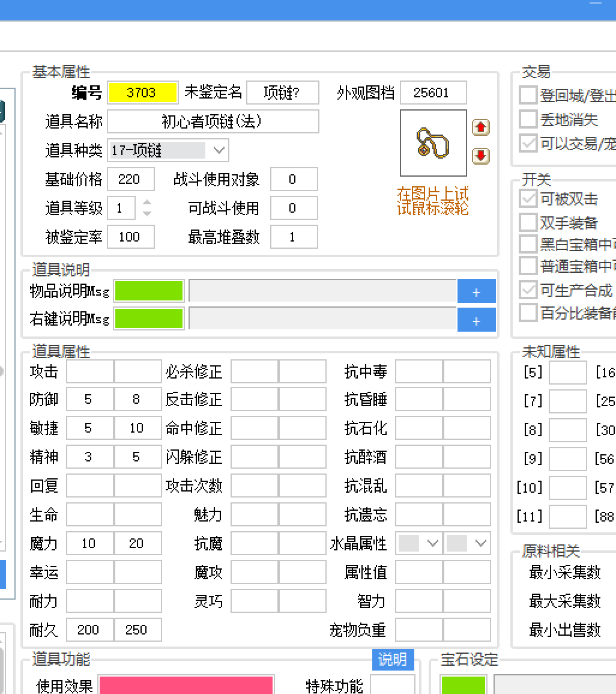Click the 未鉴定名 field showing 项链?

pyautogui.click(x=283, y=93)
